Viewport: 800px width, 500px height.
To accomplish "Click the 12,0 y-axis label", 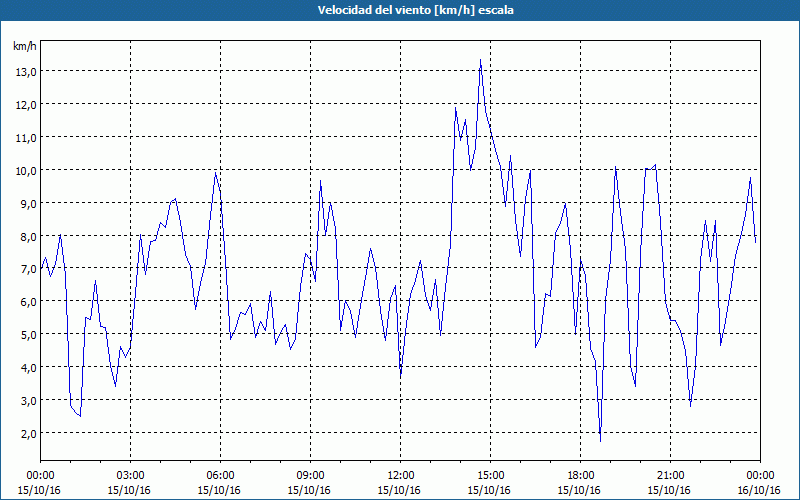I will (26, 105).
